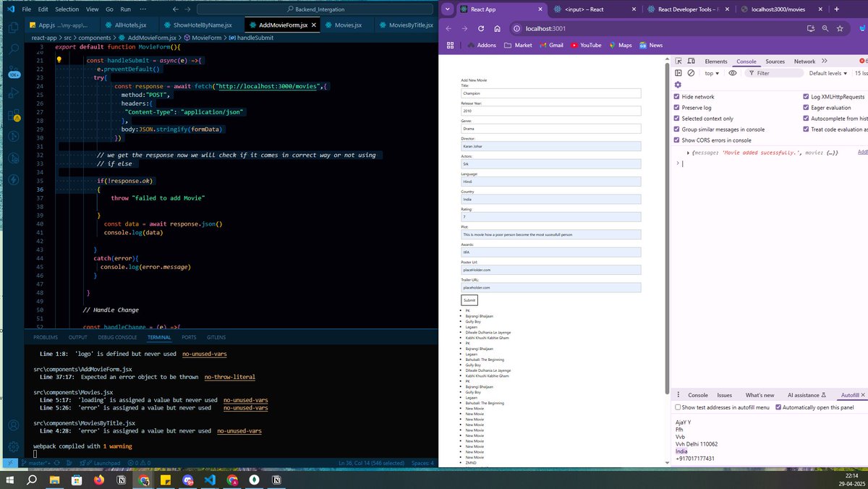Activate DevTools inspect element picker
The image size is (868, 489).
click(678, 61)
